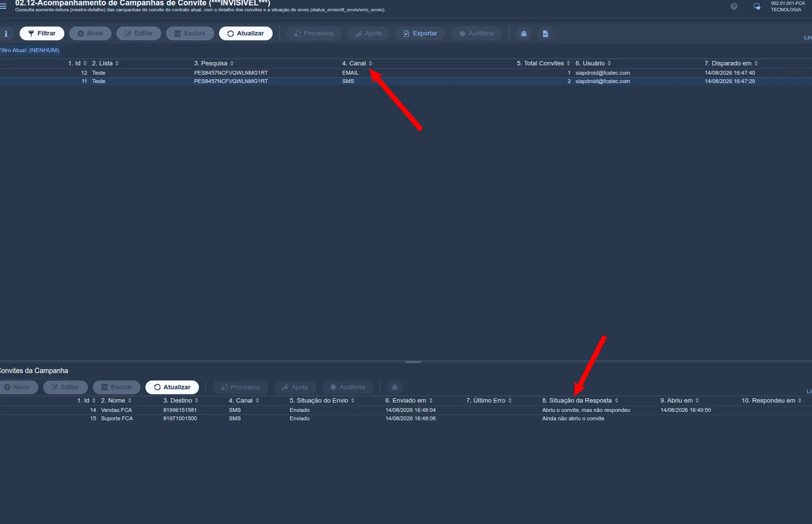Click the bug debug icon in top toolbar
Viewport: 812px width, 524px height.
tap(524, 33)
